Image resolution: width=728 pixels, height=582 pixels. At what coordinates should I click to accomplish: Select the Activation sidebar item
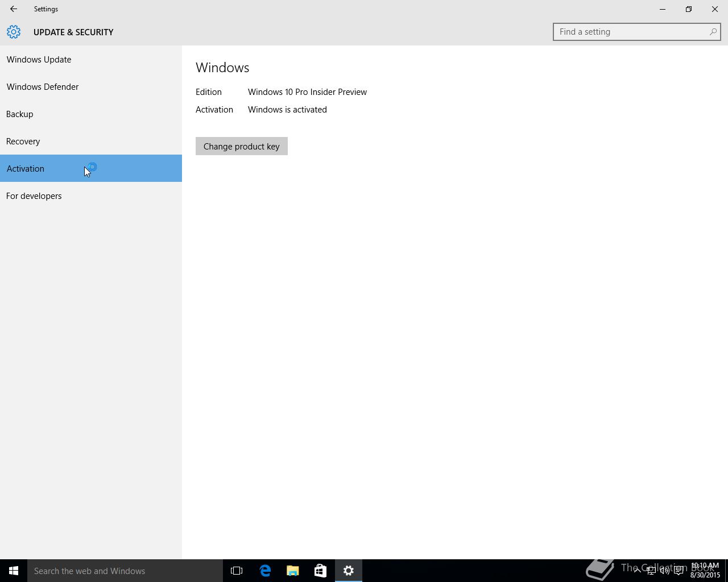[91, 168]
